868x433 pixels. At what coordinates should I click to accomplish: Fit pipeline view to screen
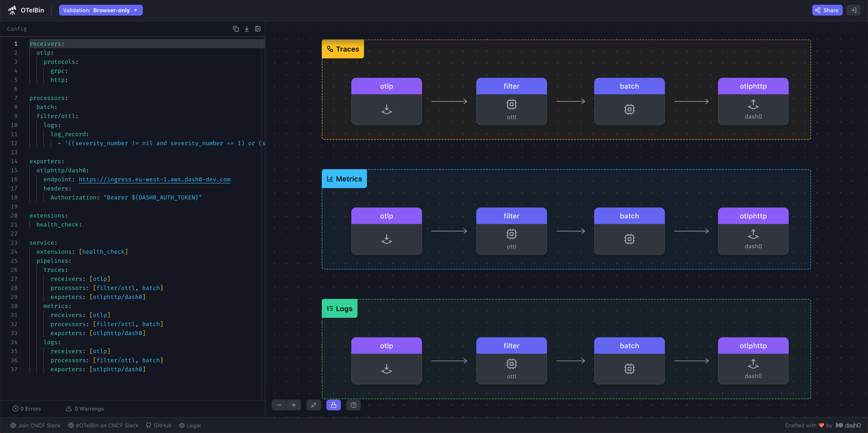[314, 405]
